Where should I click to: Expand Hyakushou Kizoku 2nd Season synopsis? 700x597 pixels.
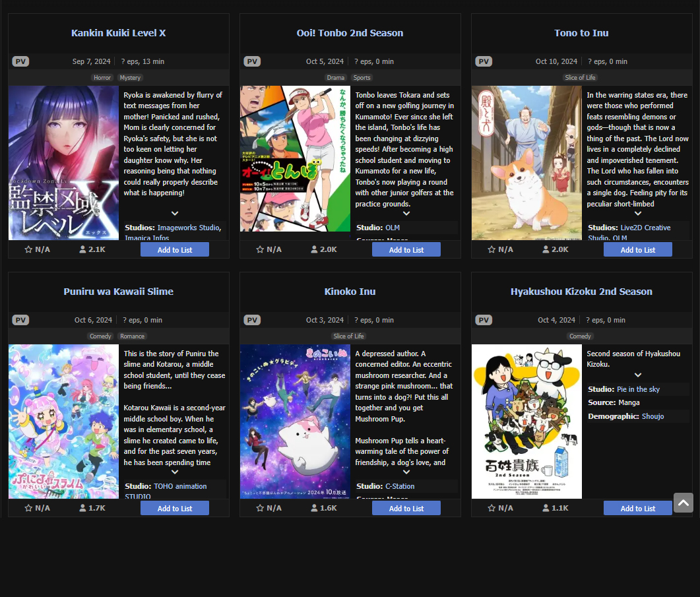(x=638, y=375)
